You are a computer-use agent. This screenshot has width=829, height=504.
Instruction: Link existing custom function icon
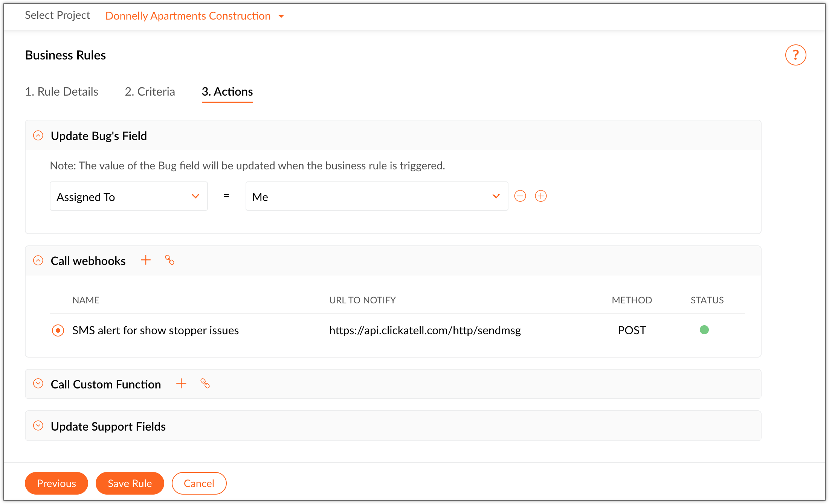pos(205,384)
